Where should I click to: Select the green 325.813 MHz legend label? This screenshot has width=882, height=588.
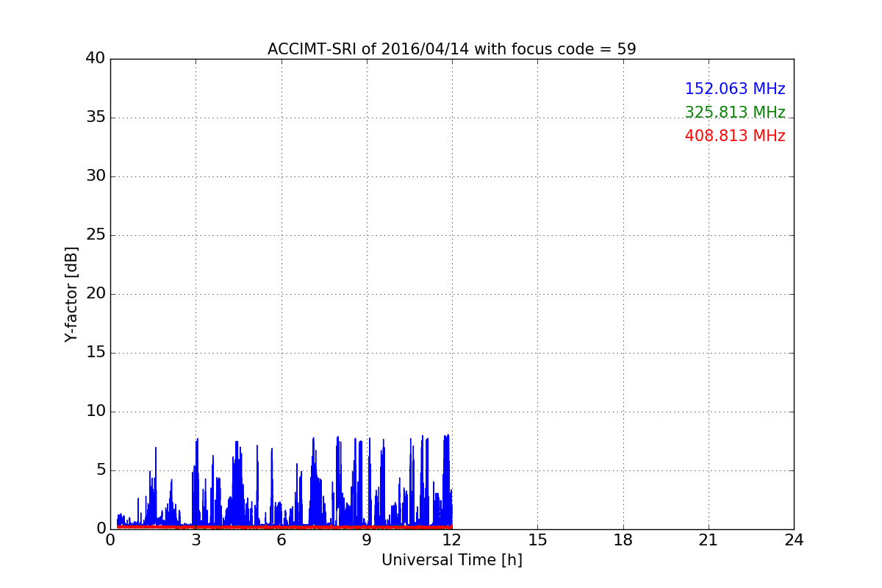coord(735,112)
